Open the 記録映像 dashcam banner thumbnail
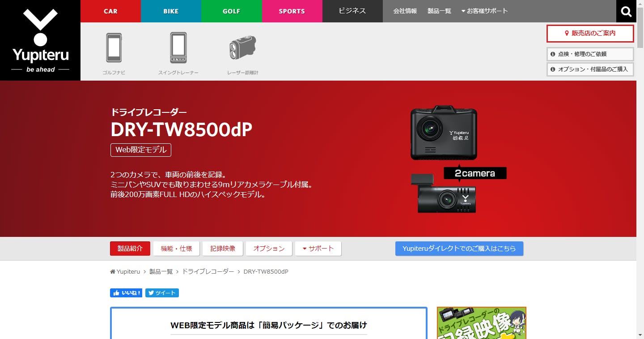644x339 pixels. (481, 323)
